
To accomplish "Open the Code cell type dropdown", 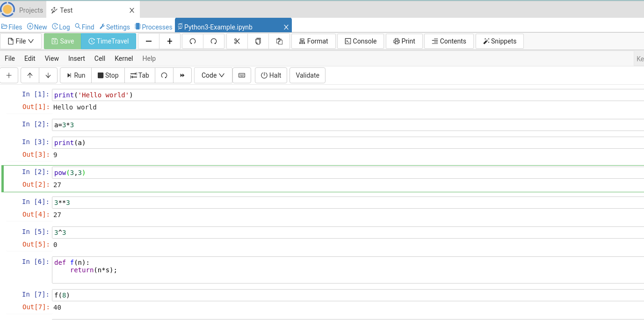I will tap(213, 75).
